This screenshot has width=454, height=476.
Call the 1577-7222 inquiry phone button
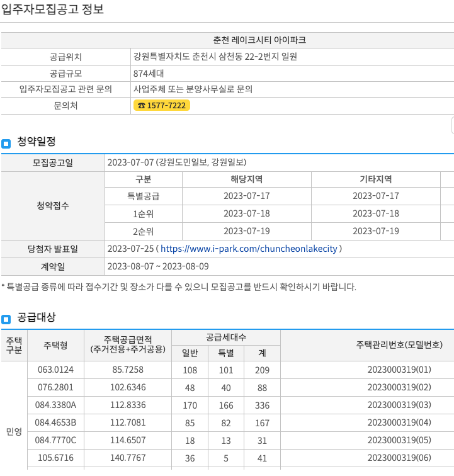click(162, 105)
